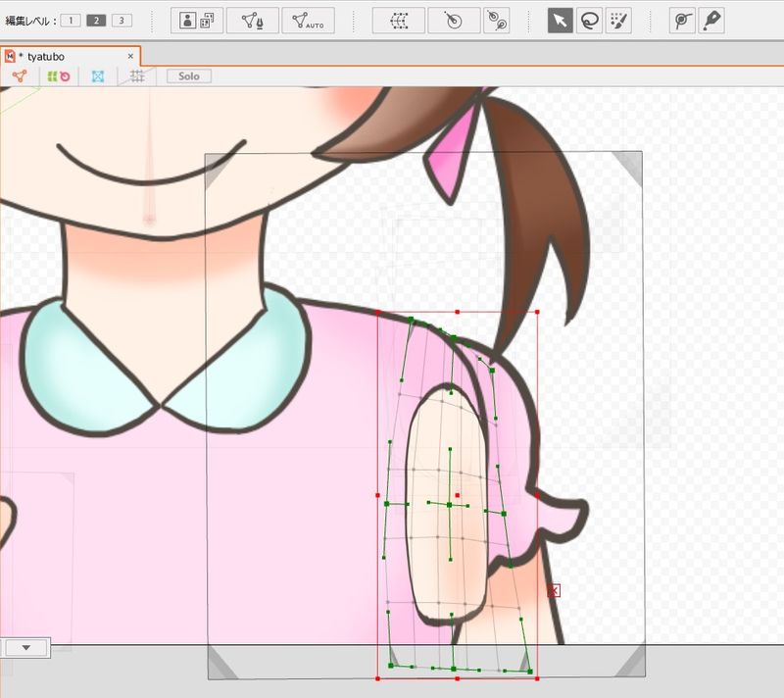784x698 pixels.
Task: Expand the dropdown arrow at bottom left
Action: coord(25,647)
